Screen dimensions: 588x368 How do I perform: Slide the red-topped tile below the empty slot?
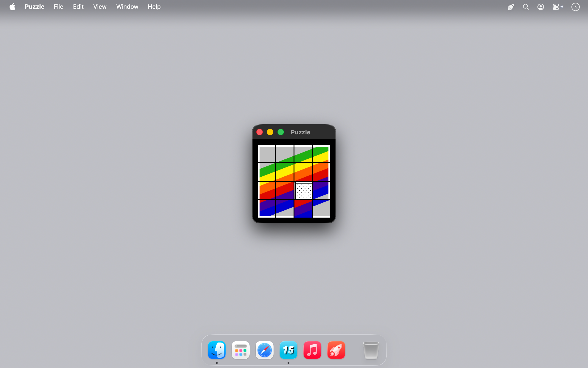303,209
